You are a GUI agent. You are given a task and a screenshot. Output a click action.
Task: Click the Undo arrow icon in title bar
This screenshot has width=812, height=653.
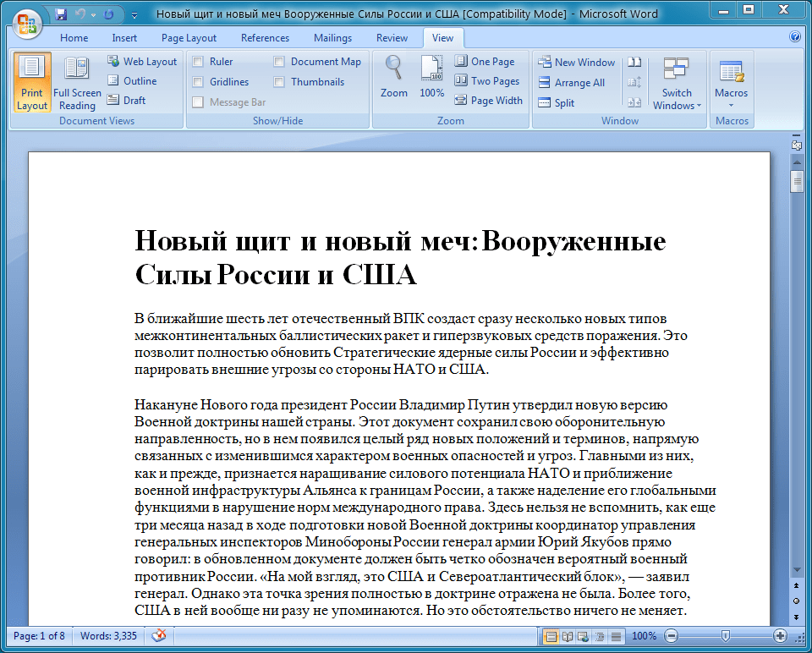[x=80, y=14]
